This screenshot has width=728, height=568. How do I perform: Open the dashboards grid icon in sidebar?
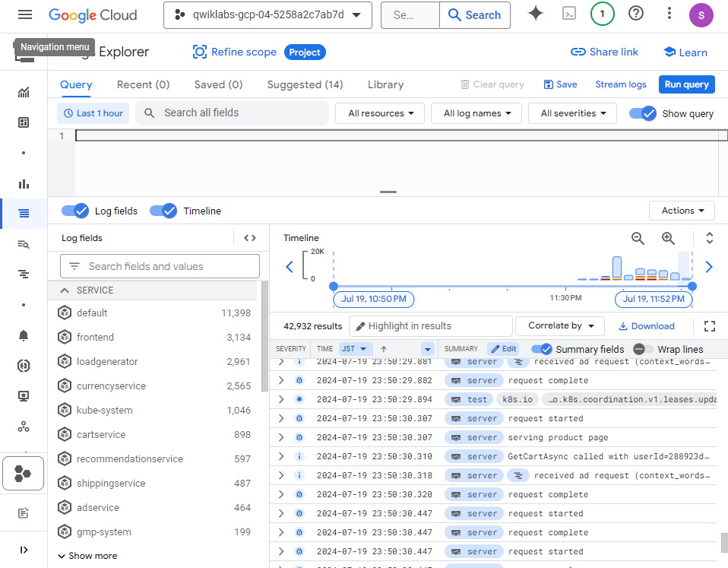pyautogui.click(x=24, y=122)
